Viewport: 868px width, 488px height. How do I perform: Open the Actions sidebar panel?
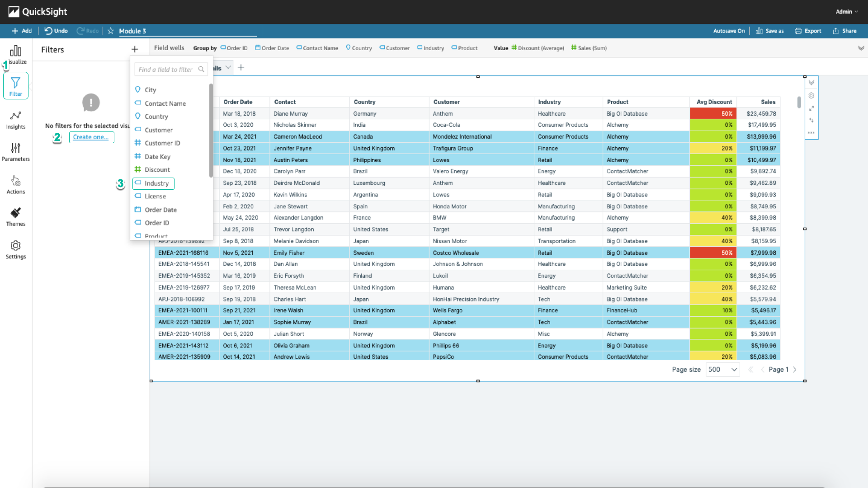pyautogui.click(x=16, y=185)
